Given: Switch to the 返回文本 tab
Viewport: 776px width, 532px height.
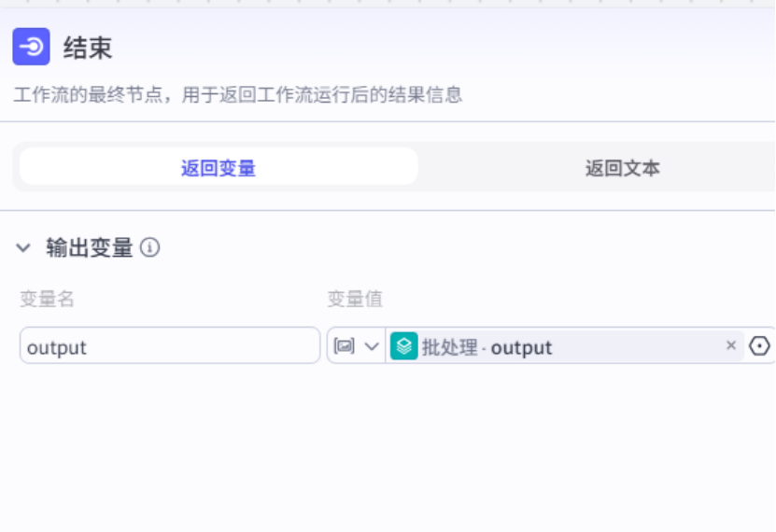Looking at the screenshot, I should click(x=622, y=168).
